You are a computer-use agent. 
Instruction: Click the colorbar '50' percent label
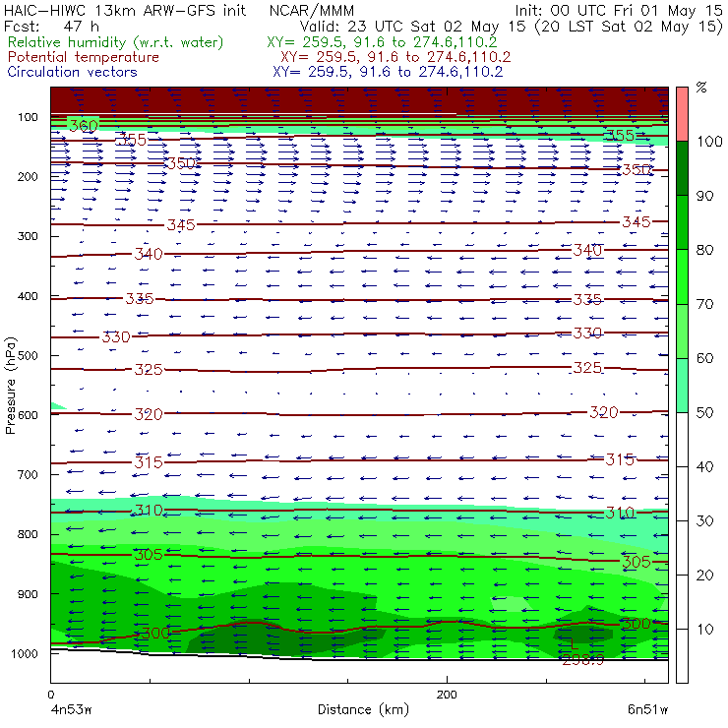[x=704, y=413]
